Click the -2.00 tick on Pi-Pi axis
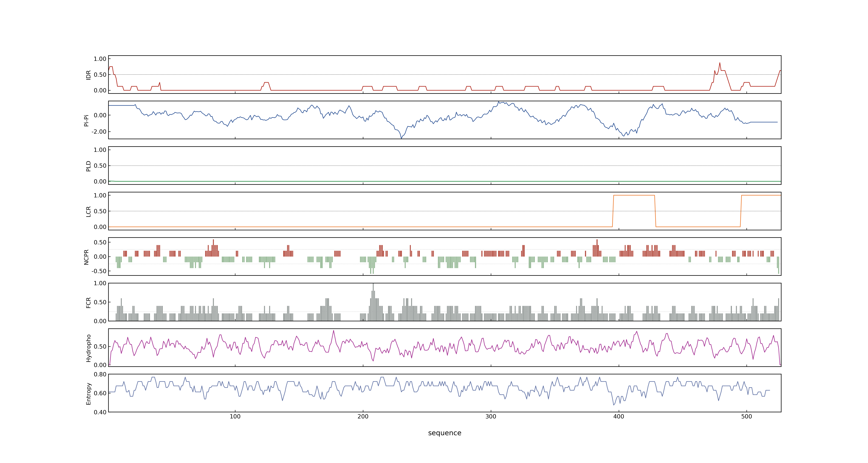868x463 pixels. point(99,132)
